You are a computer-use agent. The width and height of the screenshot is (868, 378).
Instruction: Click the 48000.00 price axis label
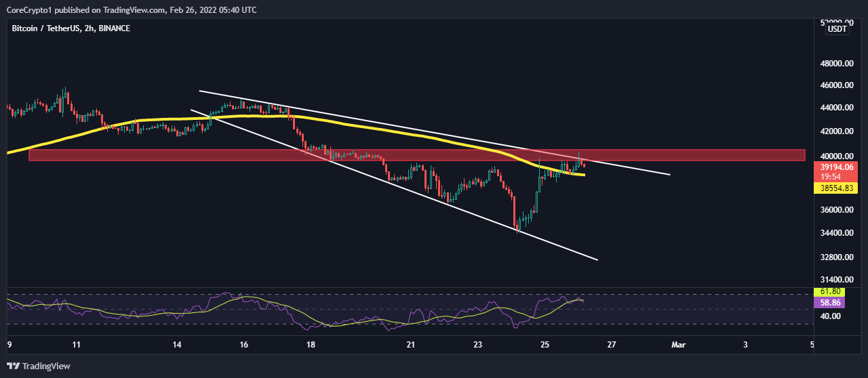(837, 64)
